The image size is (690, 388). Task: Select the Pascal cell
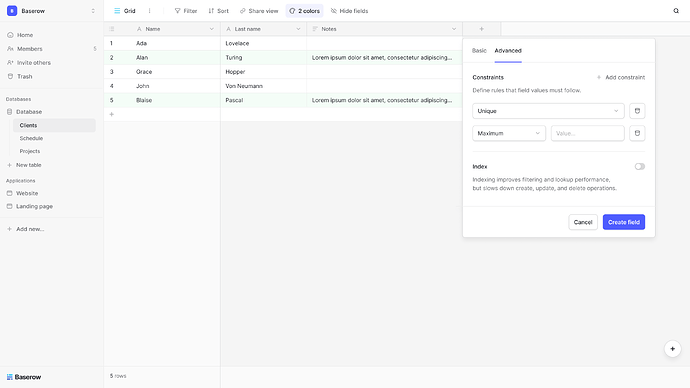click(263, 100)
